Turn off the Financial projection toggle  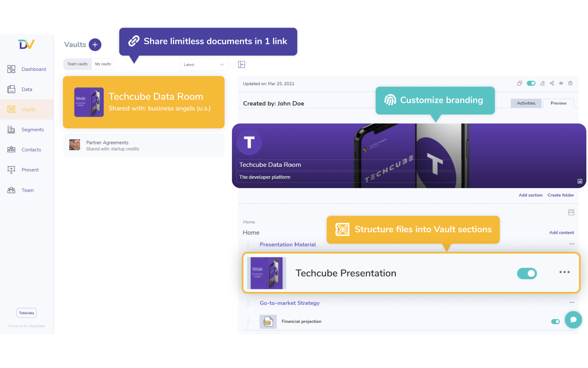pos(555,322)
